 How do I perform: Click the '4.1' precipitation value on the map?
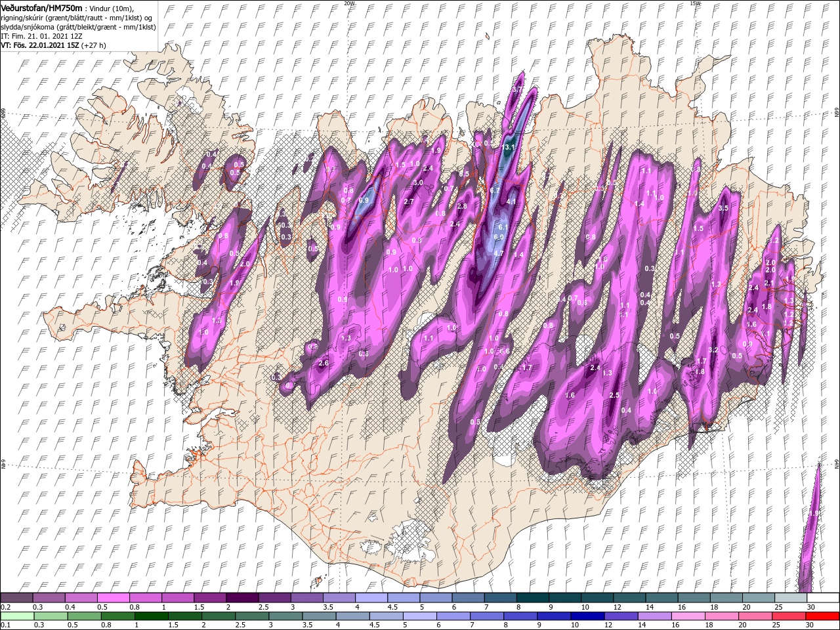coord(512,201)
